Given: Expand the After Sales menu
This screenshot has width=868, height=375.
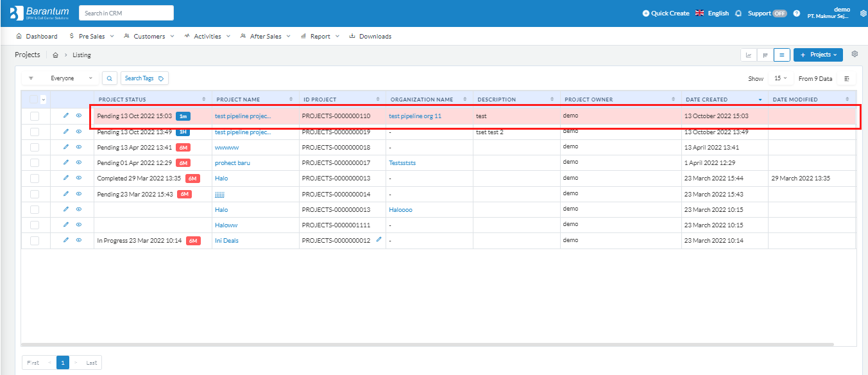Looking at the screenshot, I should point(265,37).
